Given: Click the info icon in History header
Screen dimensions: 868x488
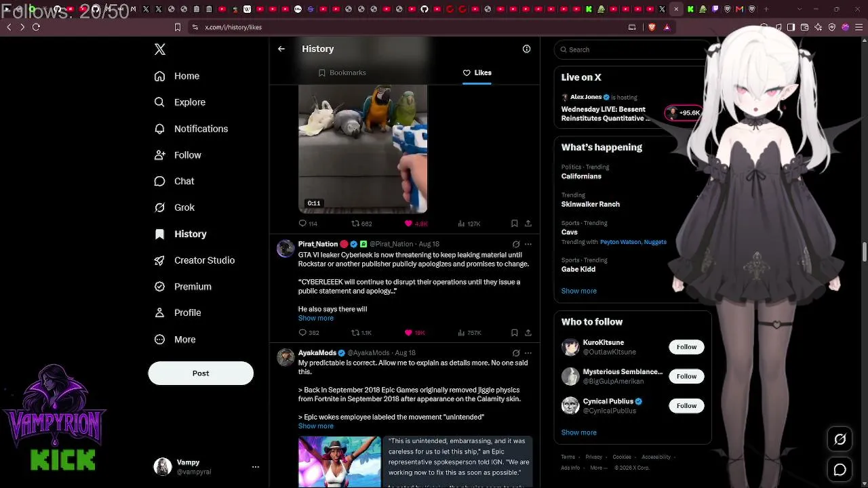Looking at the screenshot, I should 526,49.
